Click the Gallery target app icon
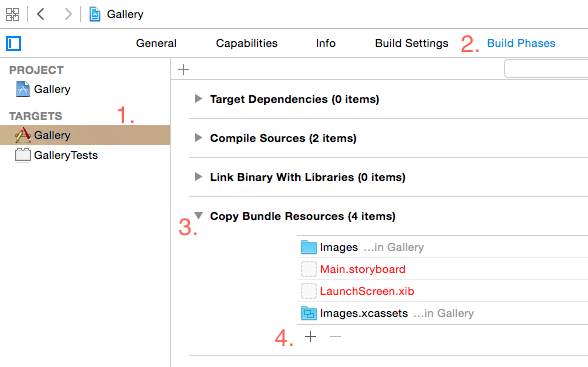The height and width of the screenshot is (367, 588). 23,135
